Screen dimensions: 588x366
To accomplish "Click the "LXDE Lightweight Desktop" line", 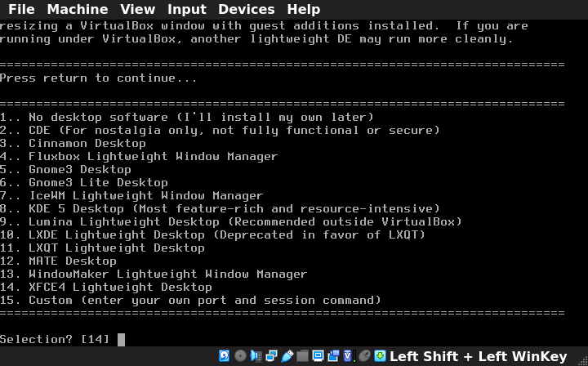I will [212, 234].
